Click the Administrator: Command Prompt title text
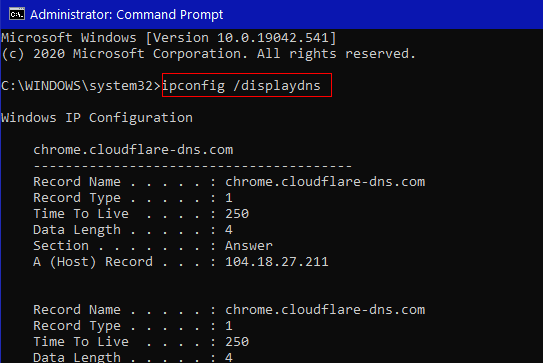This screenshot has width=543, height=363. click(126, 15)
